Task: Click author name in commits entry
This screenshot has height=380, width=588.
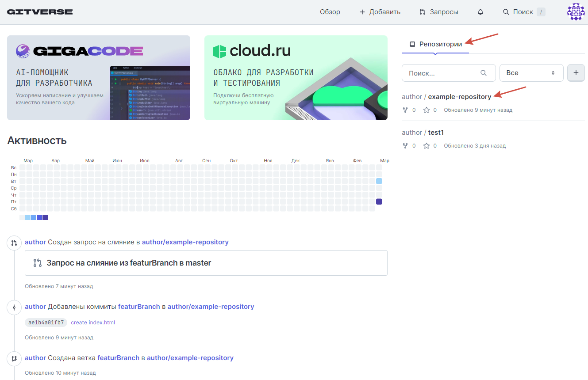Action: click(x=35, y=307)
